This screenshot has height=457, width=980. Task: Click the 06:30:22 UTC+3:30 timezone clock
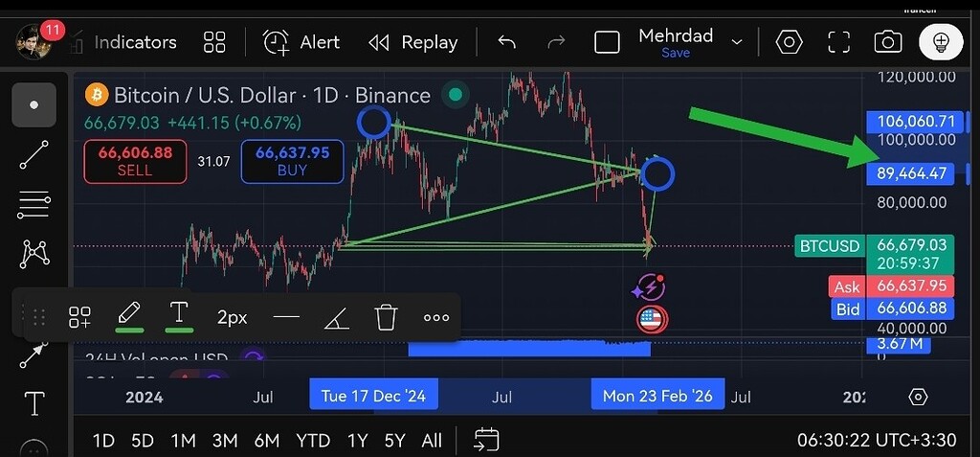point(877,441)
